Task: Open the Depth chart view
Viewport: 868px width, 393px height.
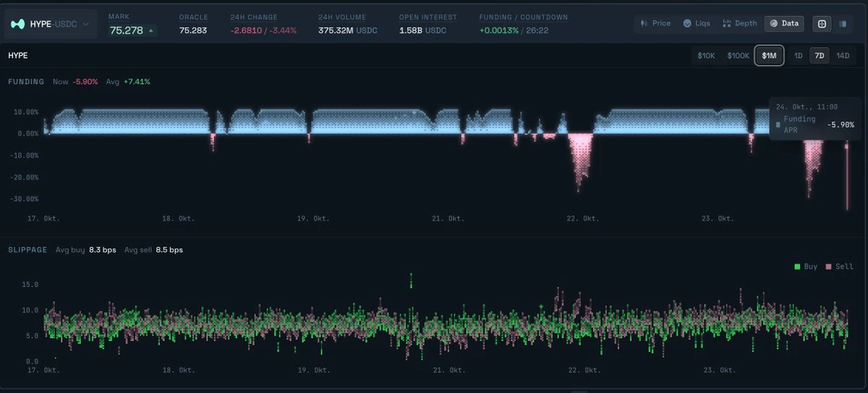Action: click(740, 23)
